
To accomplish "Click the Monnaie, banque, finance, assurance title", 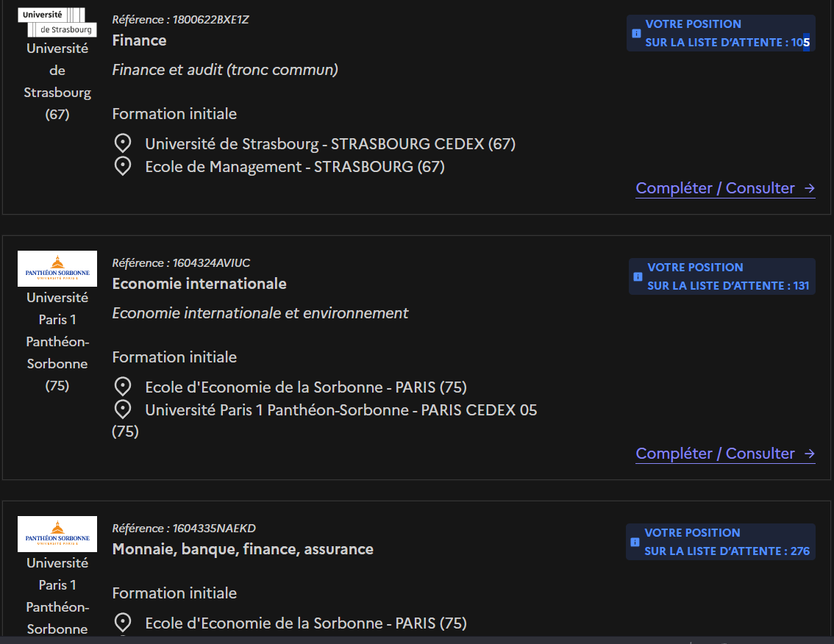I will tap(243, 549).
